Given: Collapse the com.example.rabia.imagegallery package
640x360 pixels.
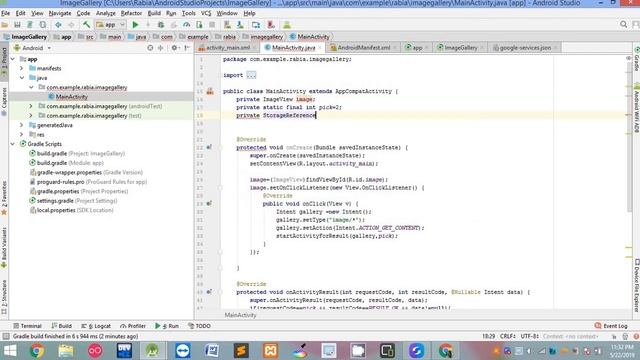Looking at the screenshot, I should pos(31,87).
